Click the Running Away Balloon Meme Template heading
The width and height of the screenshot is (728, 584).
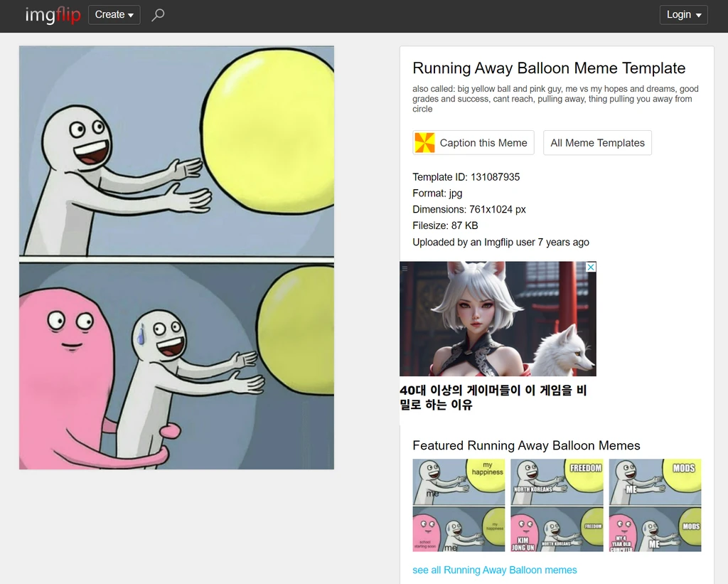coord(549,68)
